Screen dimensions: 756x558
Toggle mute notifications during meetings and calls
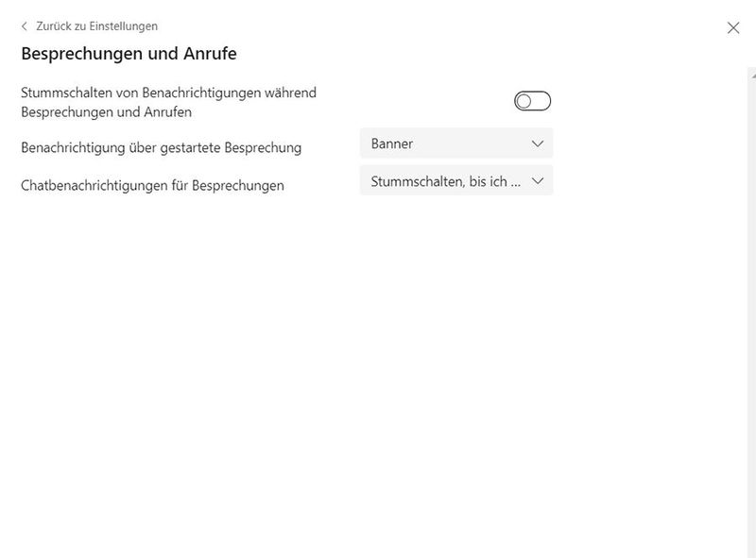pyautogui.click(x=532, y=98)
